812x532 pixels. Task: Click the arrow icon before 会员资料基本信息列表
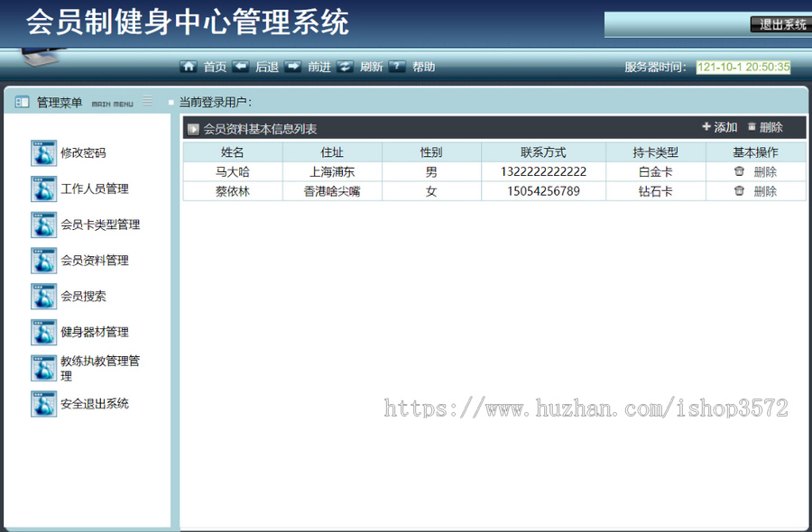click(193, 129)
